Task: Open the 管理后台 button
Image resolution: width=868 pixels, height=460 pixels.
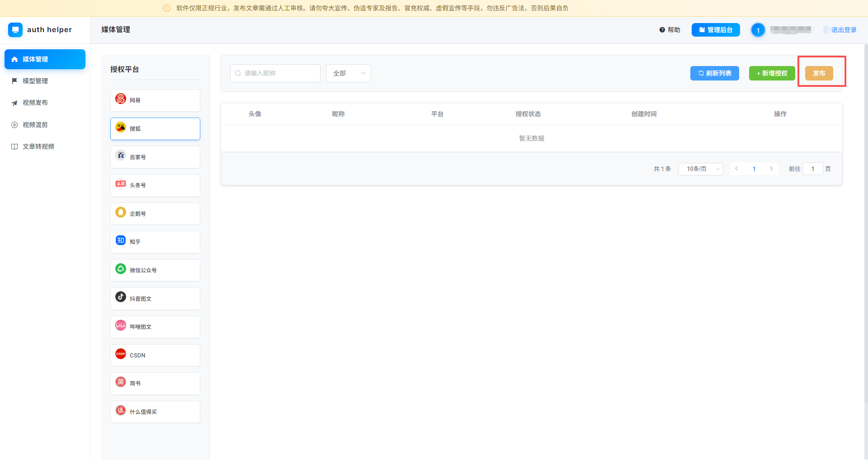Action: click(716, 30)
